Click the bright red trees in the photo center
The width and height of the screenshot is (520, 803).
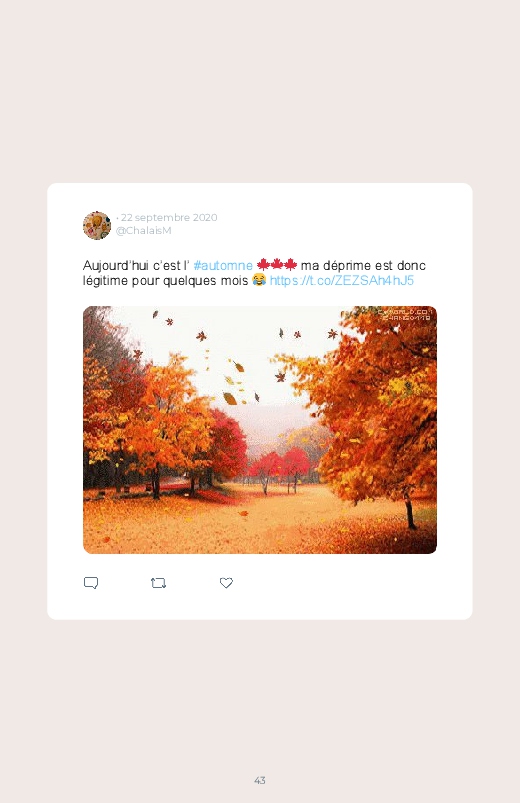(x=279, y=463)
